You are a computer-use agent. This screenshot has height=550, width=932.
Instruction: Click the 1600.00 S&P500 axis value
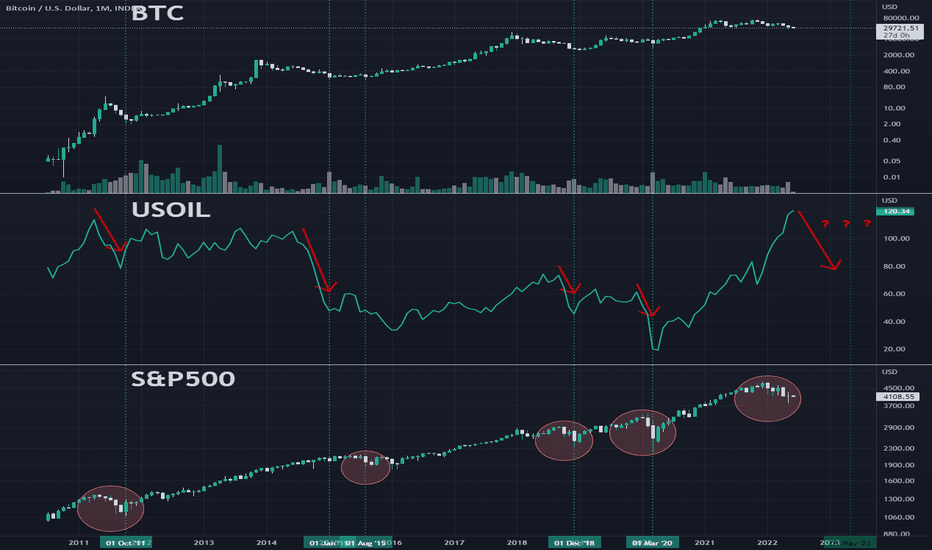tap(899, 481)
